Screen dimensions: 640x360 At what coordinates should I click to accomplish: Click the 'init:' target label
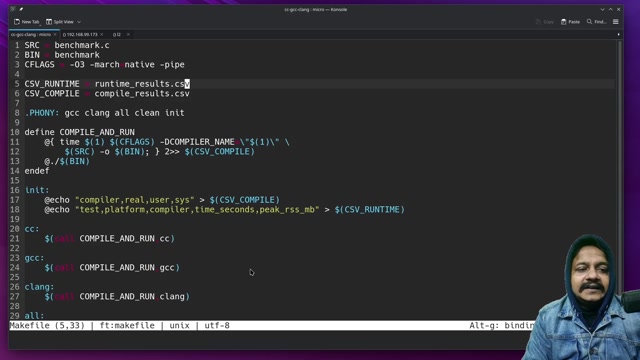tap(37, 190)
